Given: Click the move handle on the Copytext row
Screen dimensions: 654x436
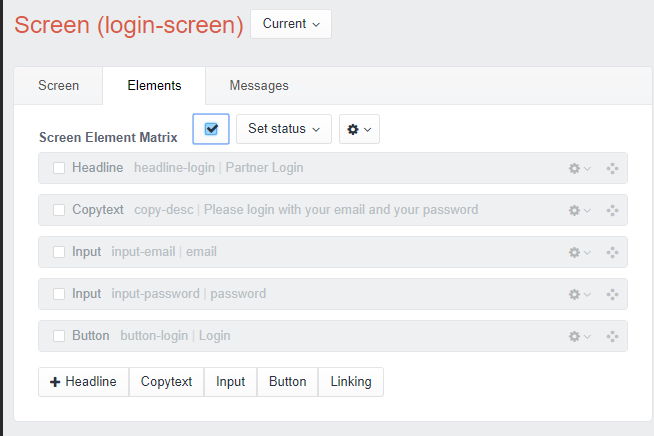Looking at the screenshot, I should [613, 210].
